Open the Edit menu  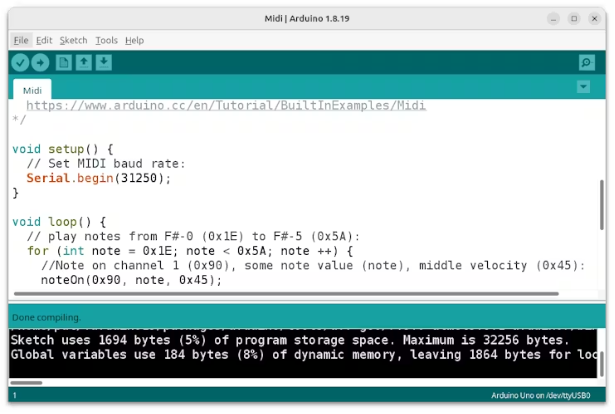pyautogui.click(x=44, y=40)
